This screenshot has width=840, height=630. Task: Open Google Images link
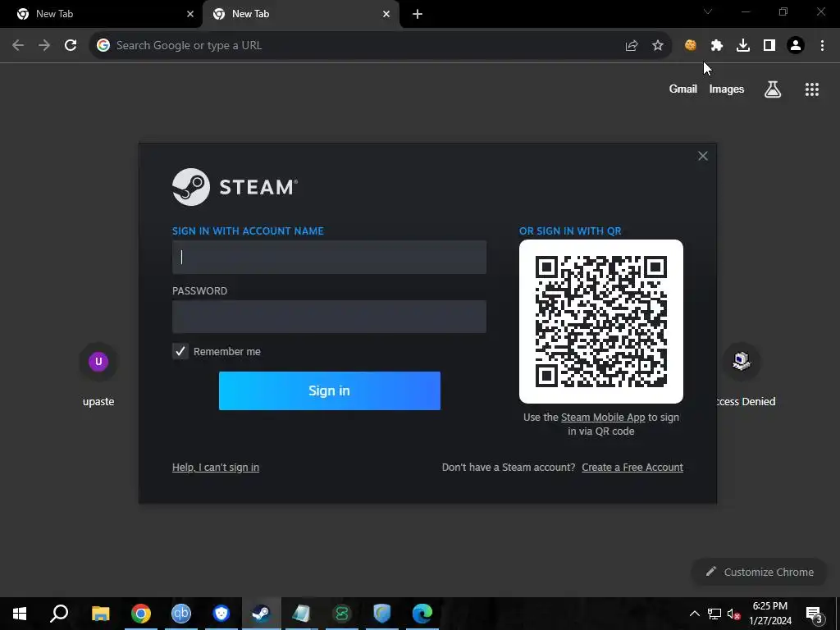[727, 89]
